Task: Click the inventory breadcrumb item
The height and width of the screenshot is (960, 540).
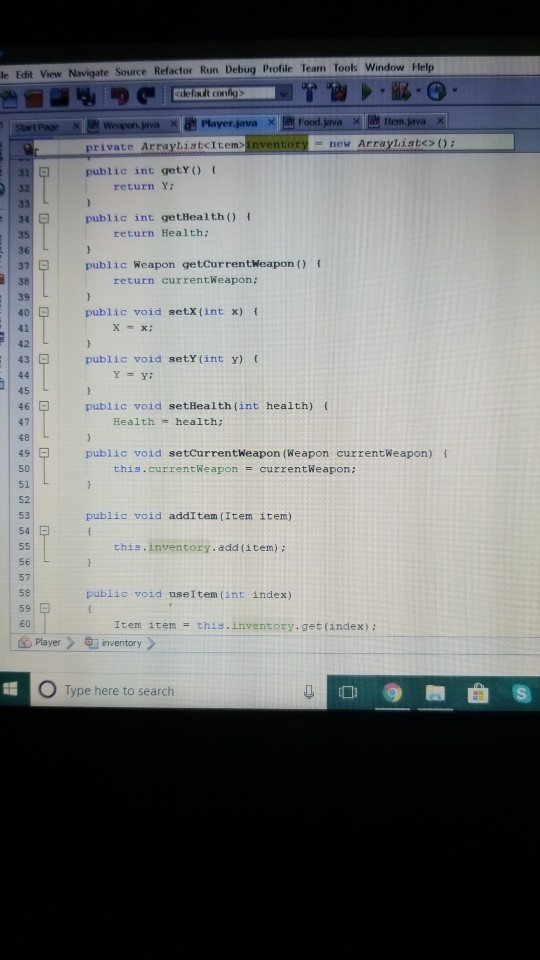Action: [113, 643]
